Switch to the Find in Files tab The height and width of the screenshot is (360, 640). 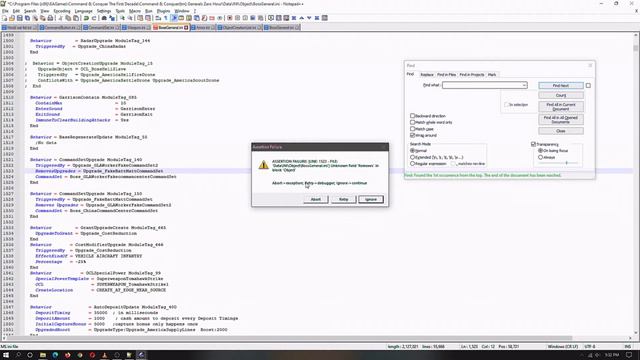coord(446,75)
